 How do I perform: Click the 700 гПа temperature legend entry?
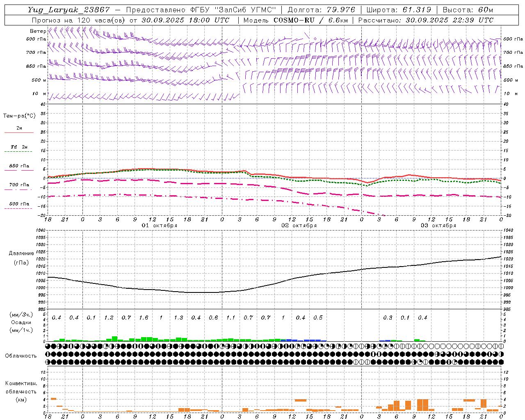tap(19, 185)
